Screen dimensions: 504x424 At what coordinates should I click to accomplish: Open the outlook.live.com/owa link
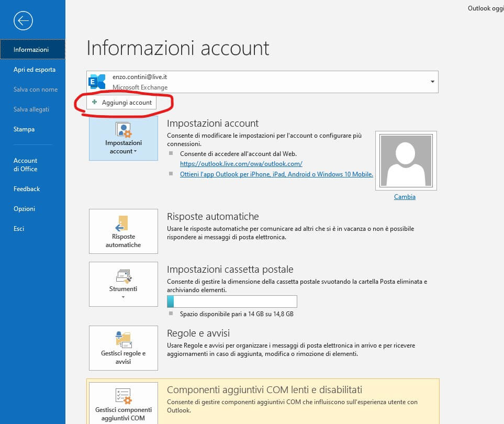(241, 164)
